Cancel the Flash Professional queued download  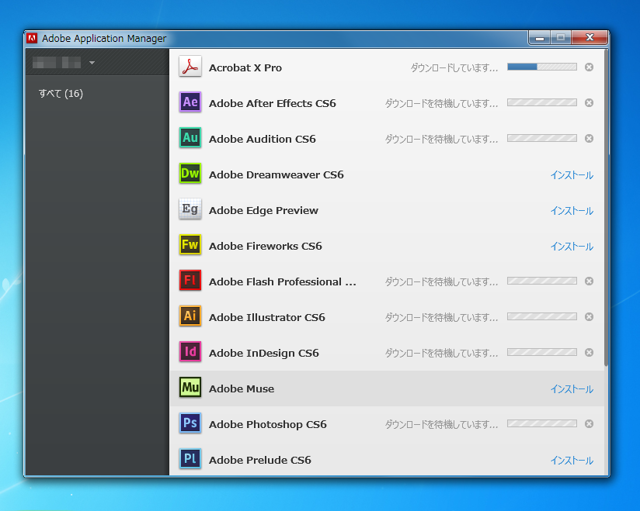(x=589, y=281)
